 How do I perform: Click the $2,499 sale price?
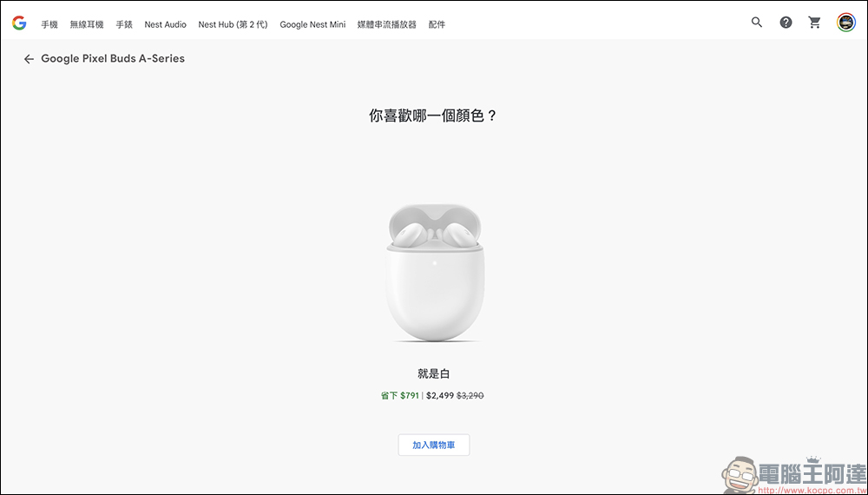coord(440,396)
